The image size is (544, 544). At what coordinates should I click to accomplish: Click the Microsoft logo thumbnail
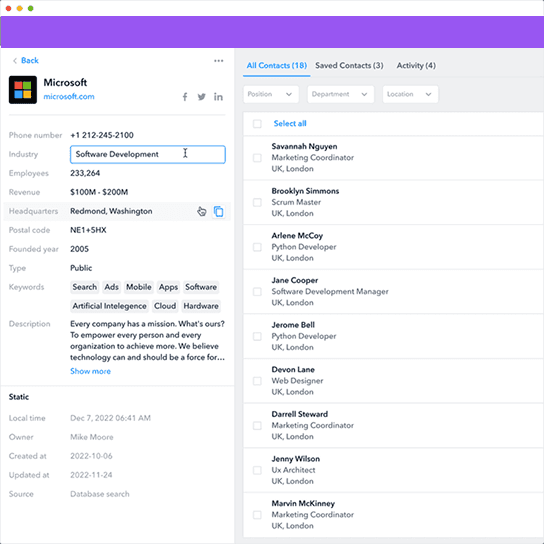23,90
